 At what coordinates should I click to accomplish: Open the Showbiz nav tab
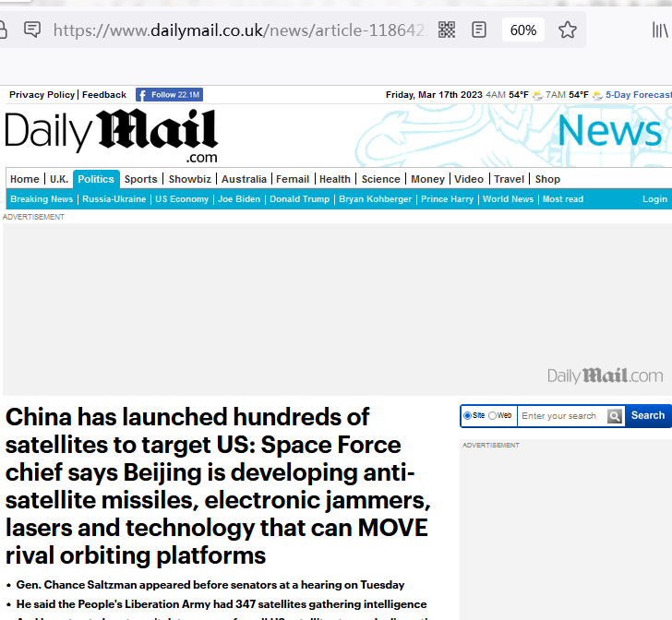[x=190, y=179]
